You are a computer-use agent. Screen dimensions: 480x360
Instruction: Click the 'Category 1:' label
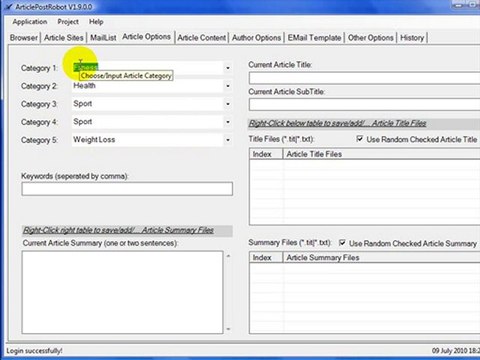coord(39,68)
